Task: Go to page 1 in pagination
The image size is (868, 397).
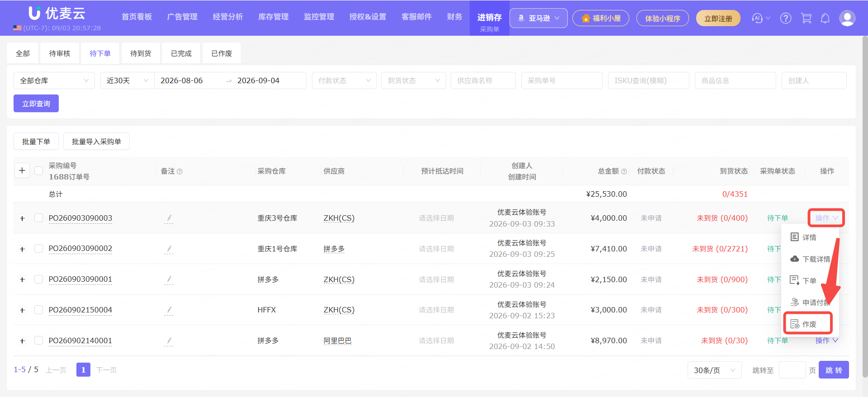Action: pyautogui.click(x=83, y=370)
